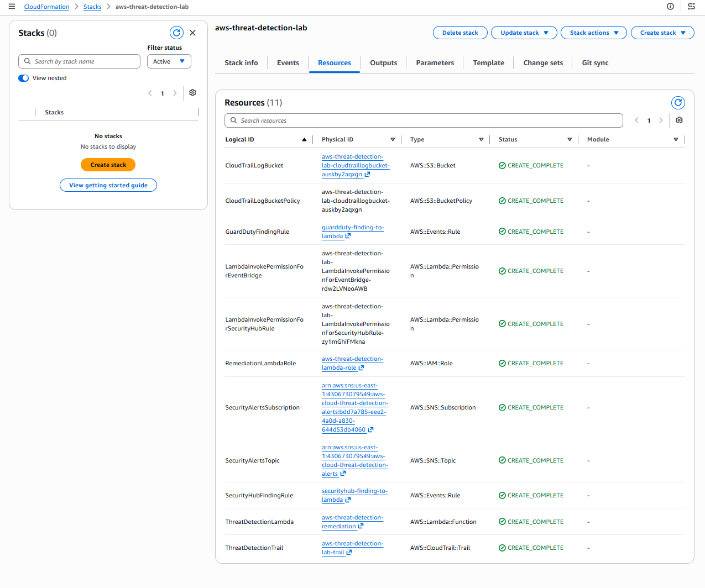This screenshot has width=705, height=588.
Task: Switch to the Events tab
Action: 288,63
